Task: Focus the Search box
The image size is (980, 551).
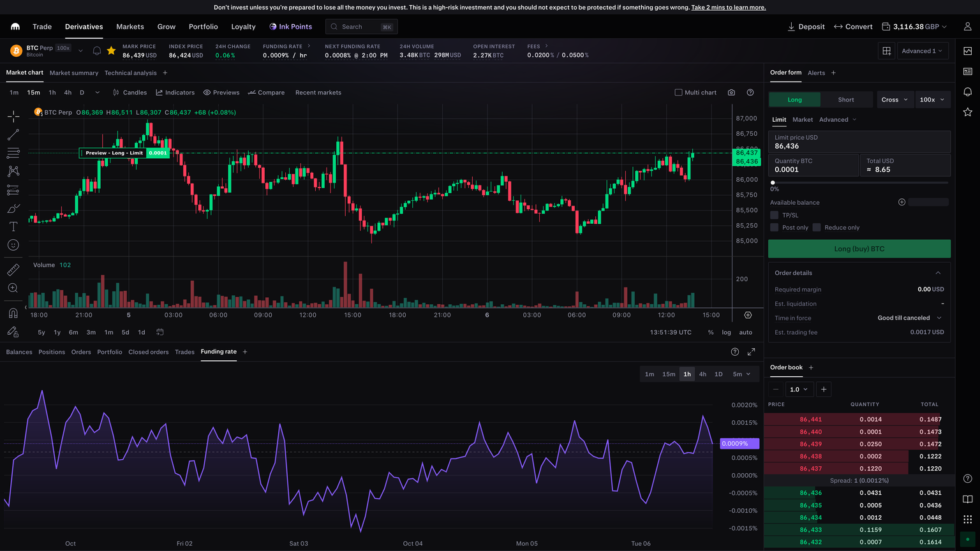Action: click(362, 27)
